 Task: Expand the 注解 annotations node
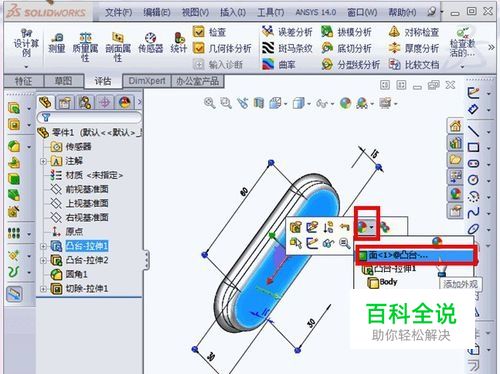click(x=43, y=161)
